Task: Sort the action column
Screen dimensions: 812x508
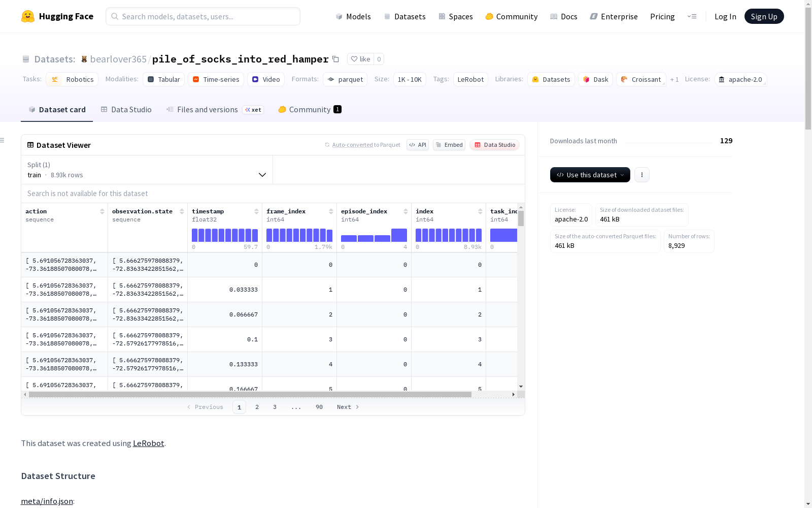Action: (102, 211)
